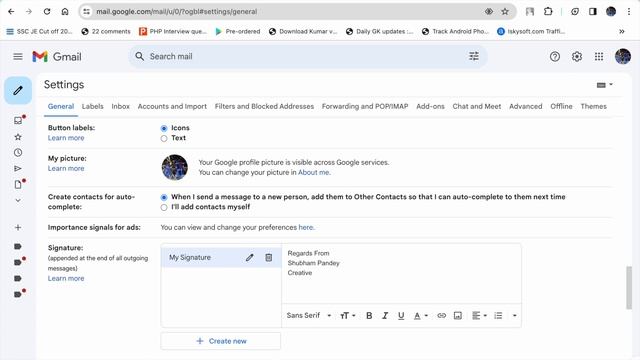
Task: Bookmark this page with star icon
Action: click(x=505, y=11)
